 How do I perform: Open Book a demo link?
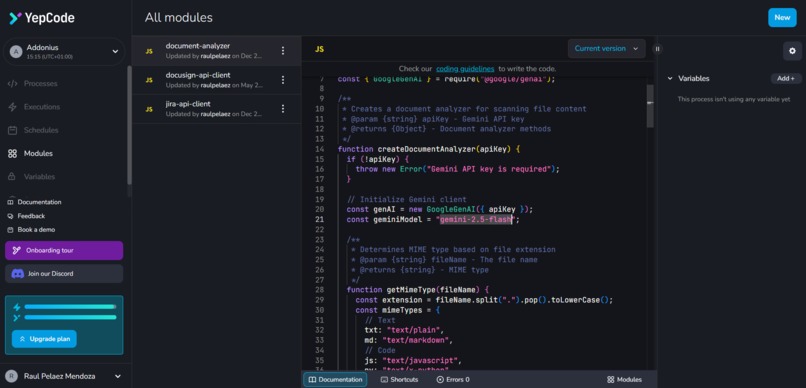32,230
